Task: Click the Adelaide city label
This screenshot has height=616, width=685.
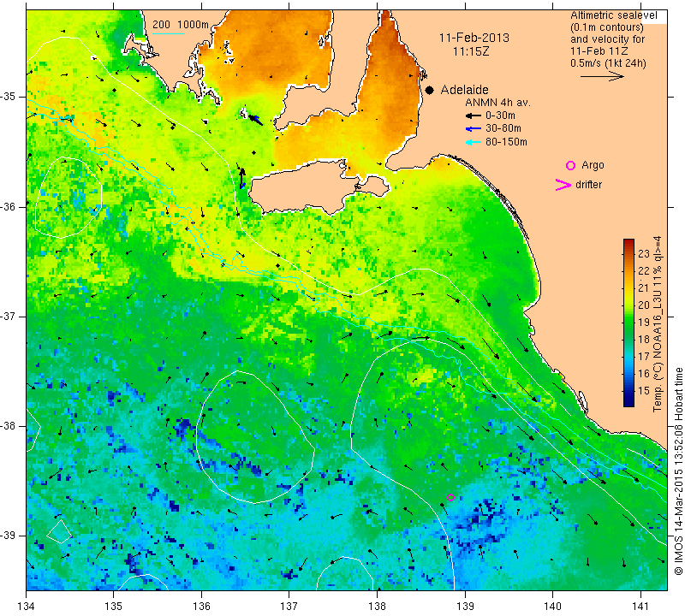Action: coord(464,90)
